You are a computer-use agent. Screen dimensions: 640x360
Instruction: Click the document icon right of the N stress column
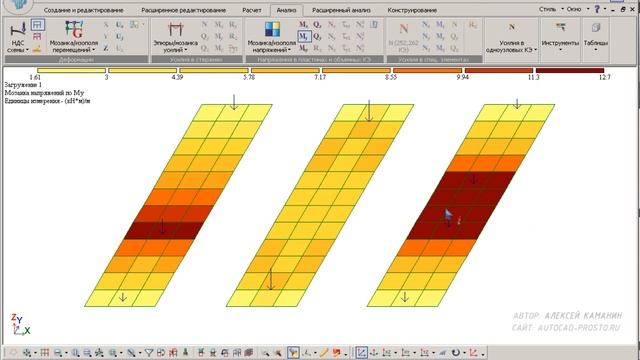click(x=374, y=24)
